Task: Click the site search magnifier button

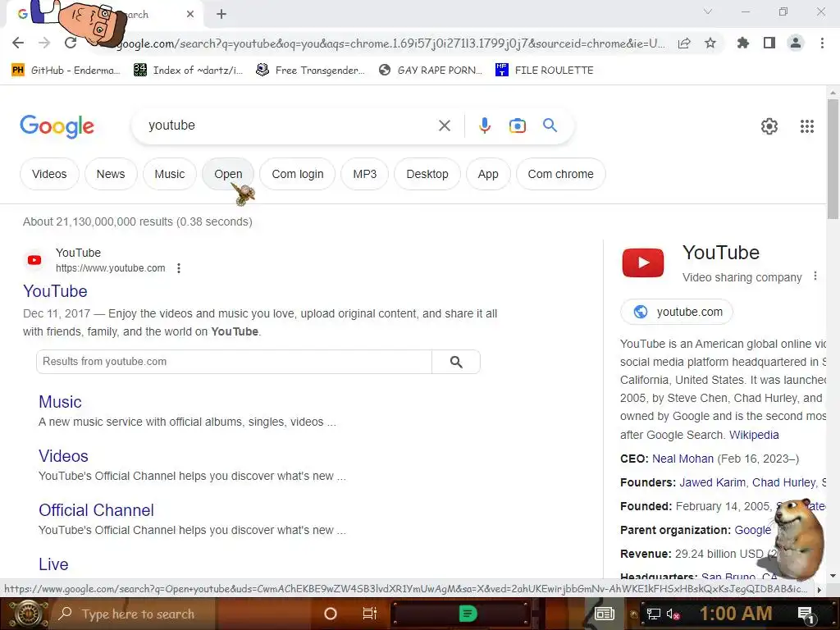Action: pos(456,362)
